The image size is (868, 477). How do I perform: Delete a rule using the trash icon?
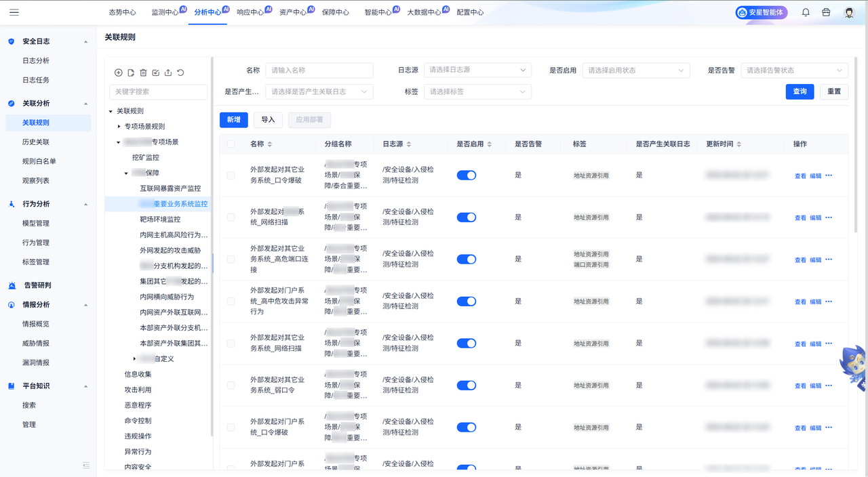coord(144,72)
